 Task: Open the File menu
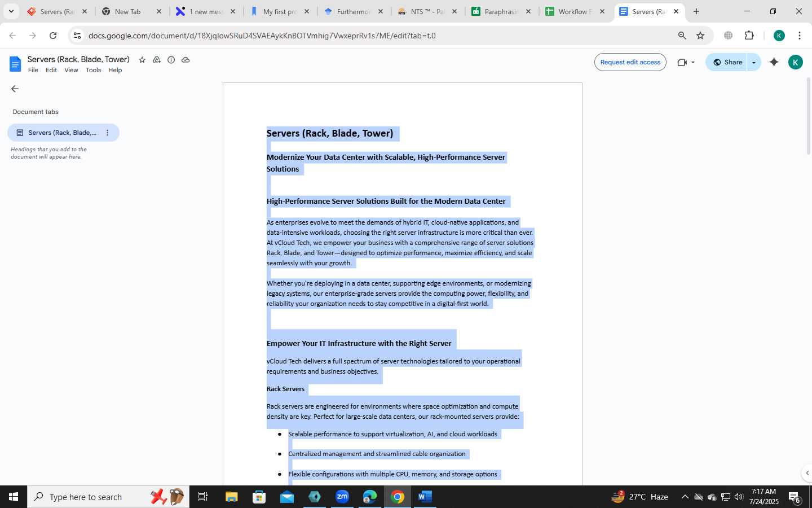click(x=33, y=70)
